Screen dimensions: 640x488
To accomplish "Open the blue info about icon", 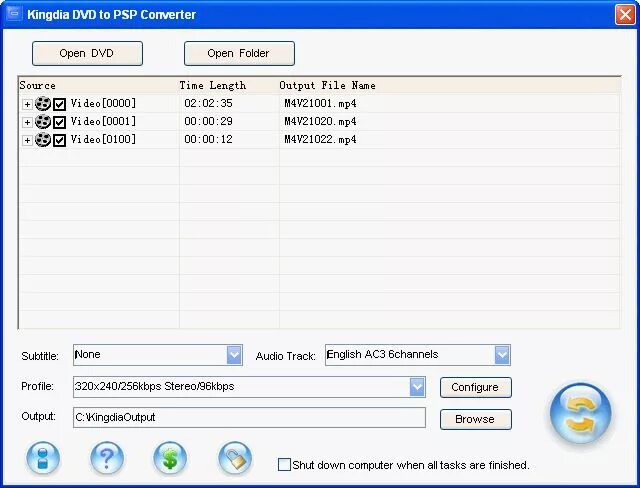I will click(x=43, y=458).
